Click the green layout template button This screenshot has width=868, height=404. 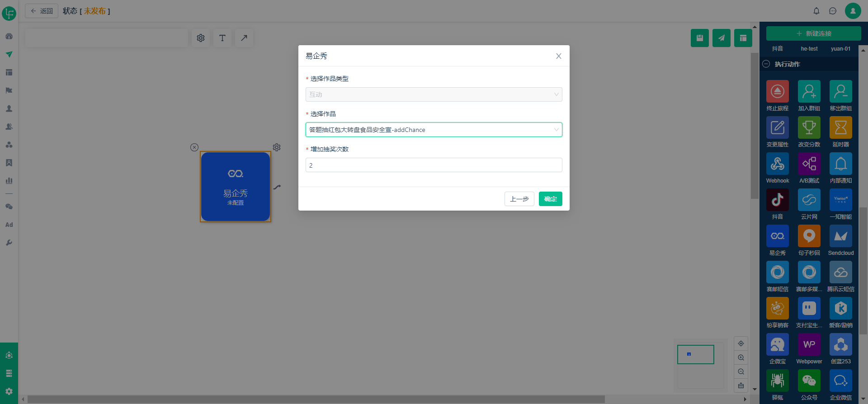click(x=743, y=38)
